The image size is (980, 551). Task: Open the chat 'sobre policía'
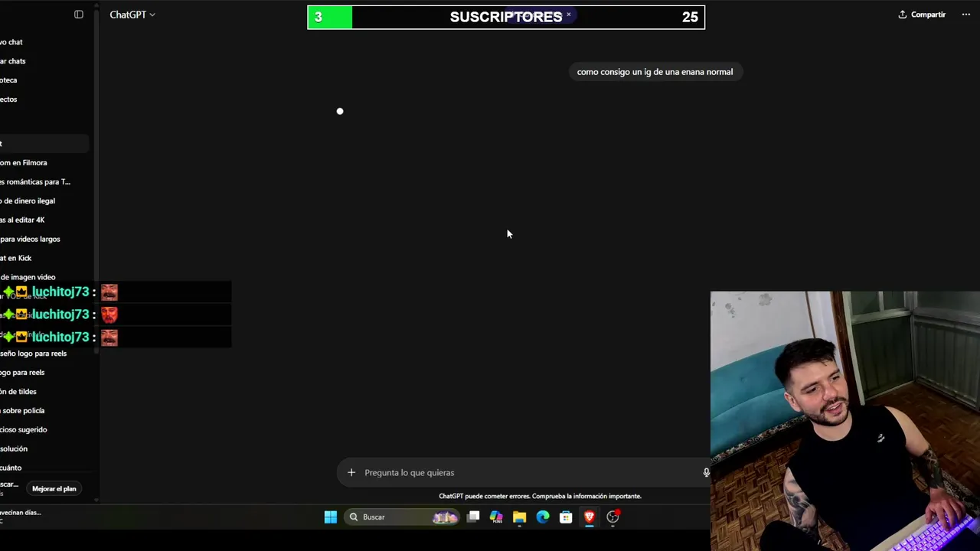tap(23, 411)
